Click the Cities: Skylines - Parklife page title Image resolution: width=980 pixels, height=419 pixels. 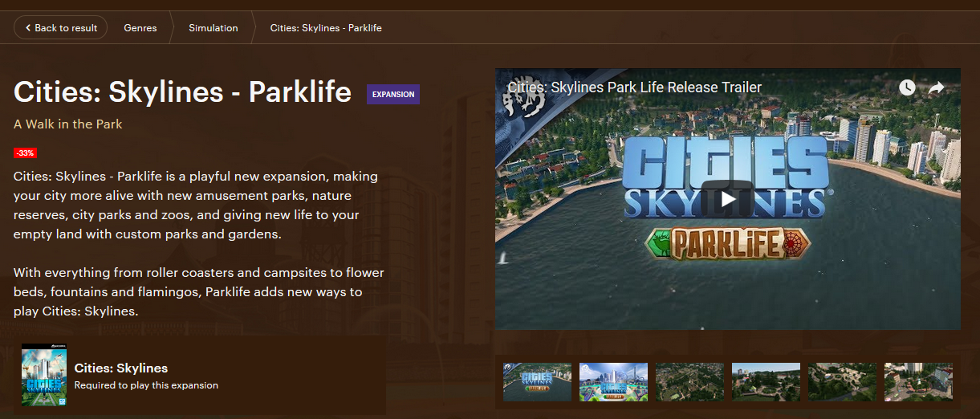tap(182, 92)
